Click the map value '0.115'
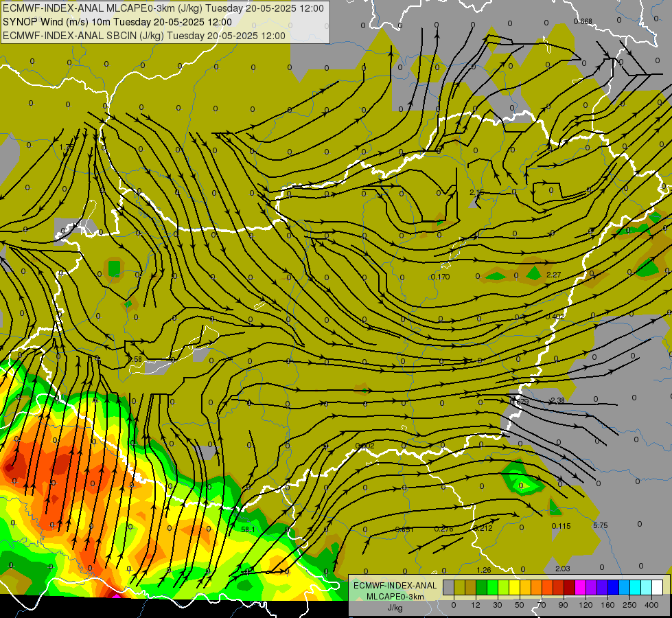The height and width of the screenshot is (618, 672). 561,526
